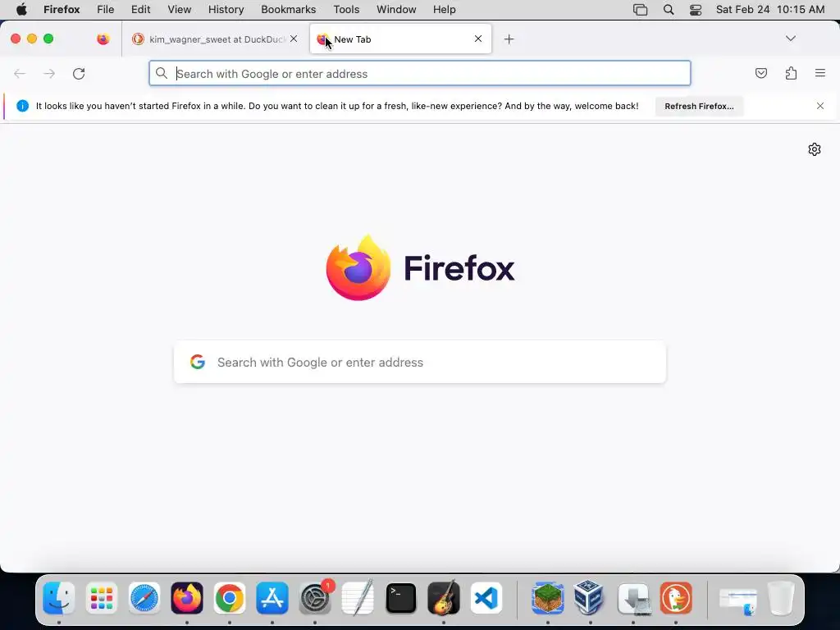Click the Reload page icon

click(79, 73)
